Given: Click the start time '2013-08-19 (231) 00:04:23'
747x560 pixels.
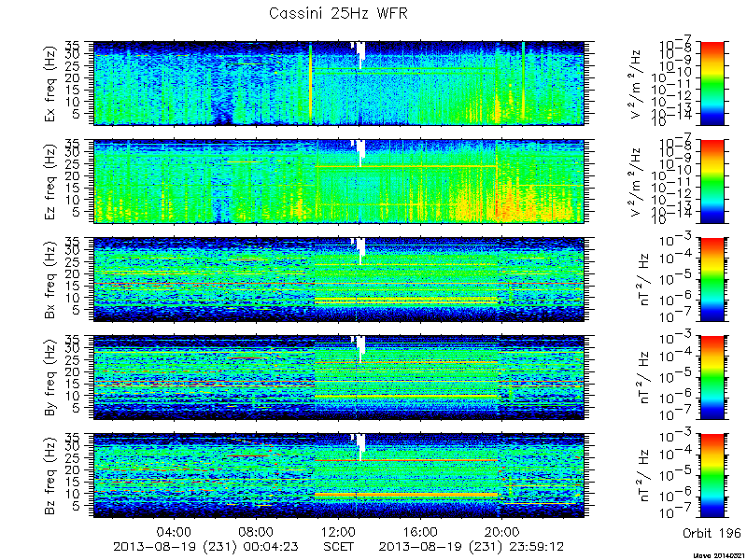Looking at the screenshot, I should coord(205,547).
